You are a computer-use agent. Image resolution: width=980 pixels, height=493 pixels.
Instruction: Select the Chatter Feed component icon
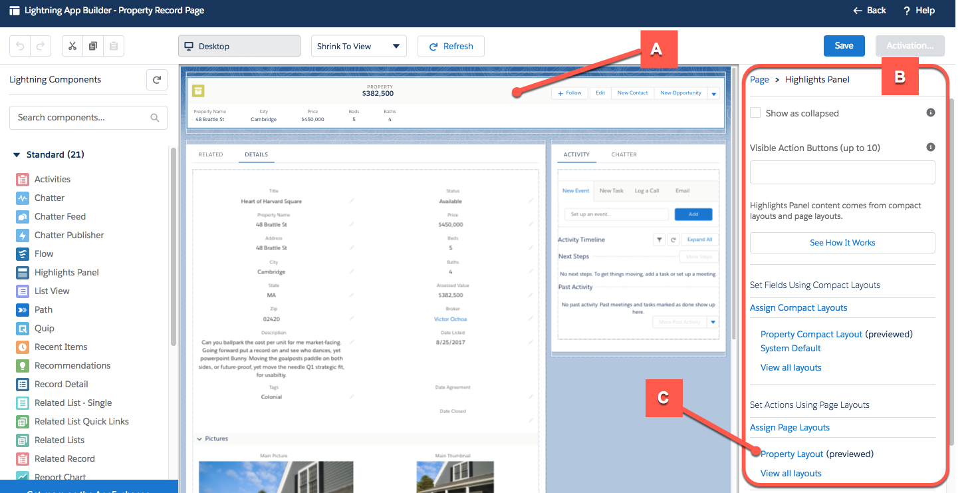click(x=23, y=216)
